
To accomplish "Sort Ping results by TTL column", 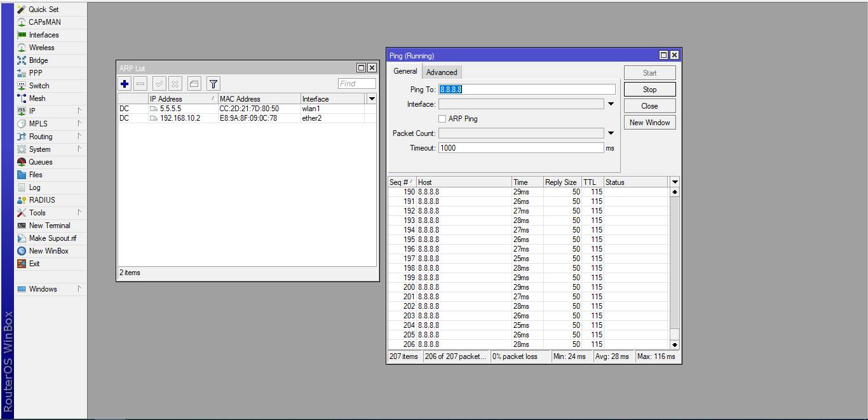I will [x=592, y=182].
